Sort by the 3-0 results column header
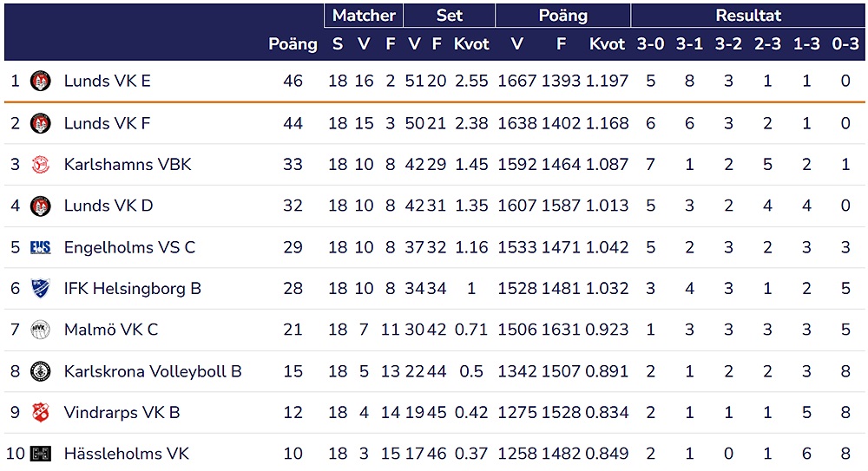 650,44
